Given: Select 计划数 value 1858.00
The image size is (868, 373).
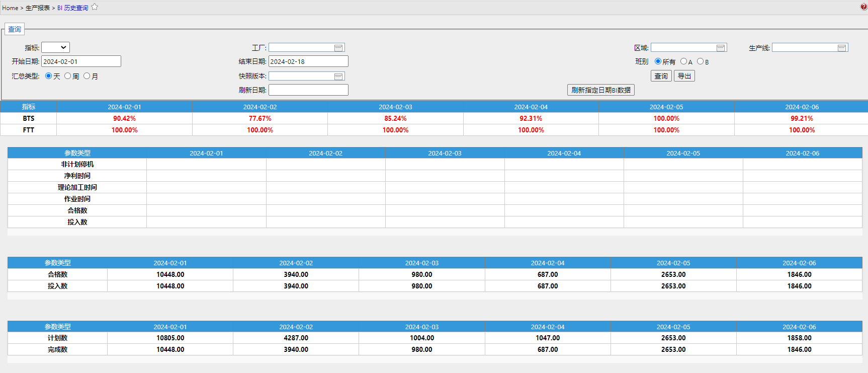Looking at the screenshot, I should coord(800,338).
